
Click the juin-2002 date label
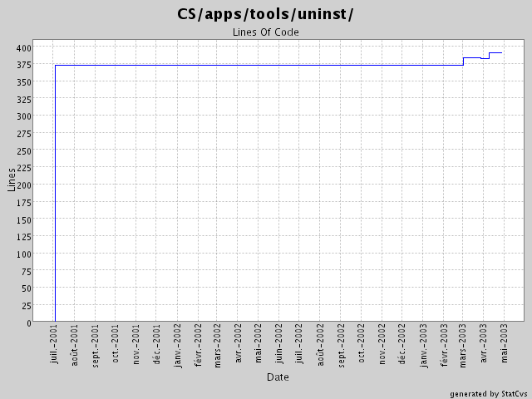point(279,343)
